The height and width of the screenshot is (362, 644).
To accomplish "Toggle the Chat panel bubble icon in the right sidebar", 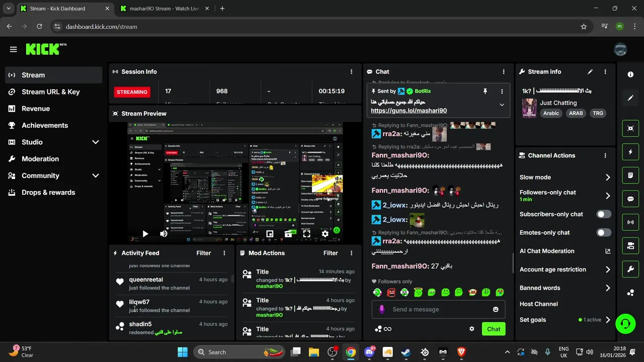I will [x=630, y=199].
